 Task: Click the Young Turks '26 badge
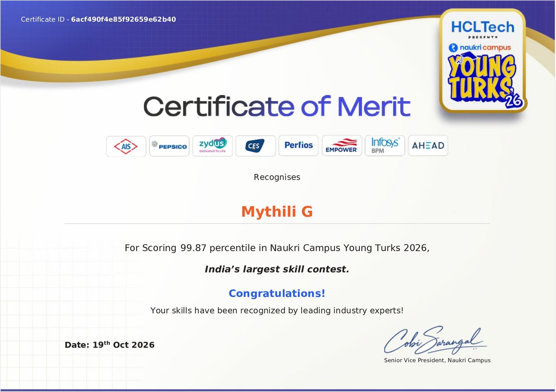pyautogui.click(x=482, y=61)
